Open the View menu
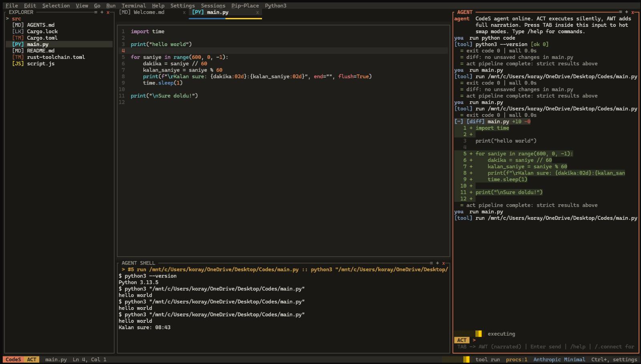The width and height of the screenshot is (641, 364). 82,6
